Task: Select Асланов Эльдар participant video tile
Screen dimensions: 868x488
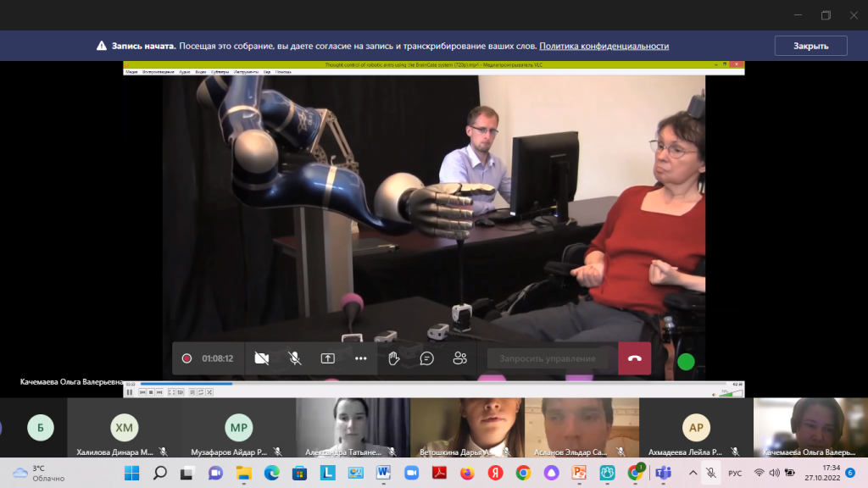Action: tap(581, 428)
